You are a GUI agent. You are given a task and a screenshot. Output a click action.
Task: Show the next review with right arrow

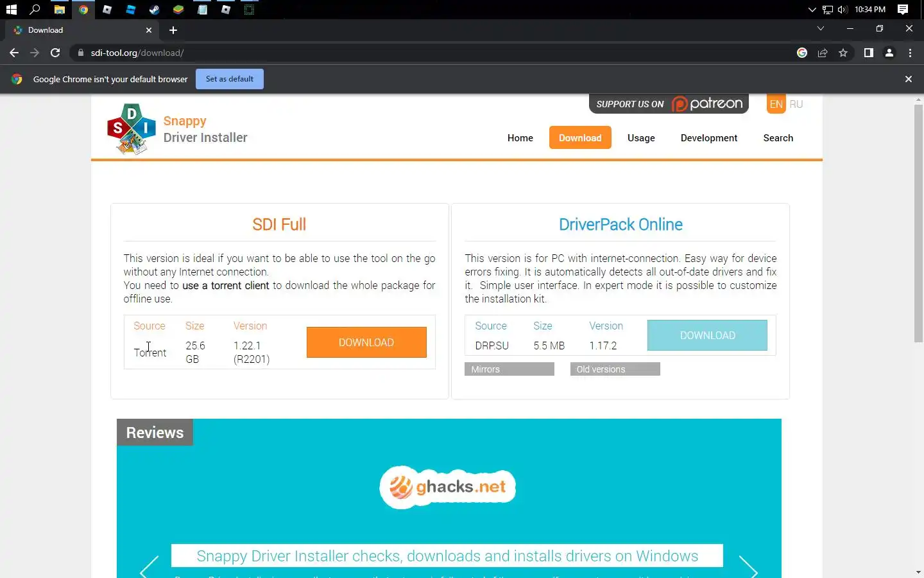(748, 568)
